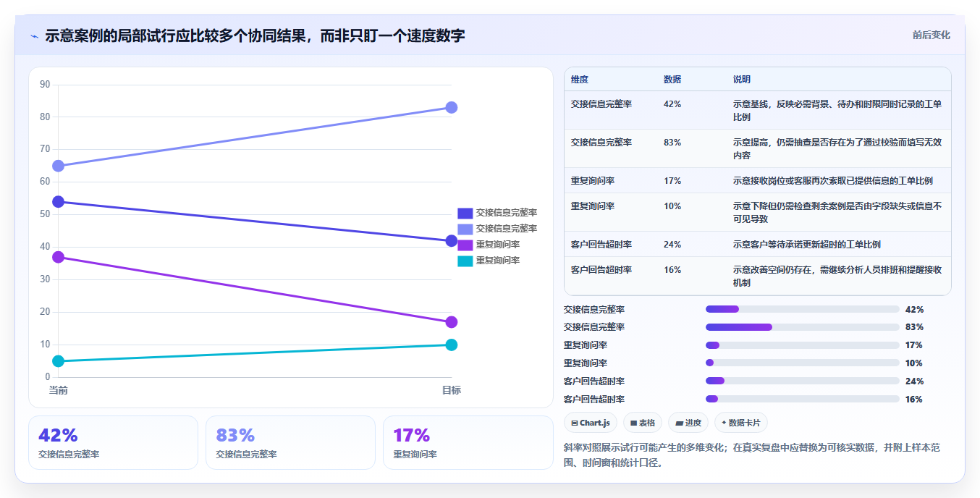The image size is (980, 498).
Task: Click the 16% value beside progress bar
Action: pyautogui.click(x=914, y=400)
